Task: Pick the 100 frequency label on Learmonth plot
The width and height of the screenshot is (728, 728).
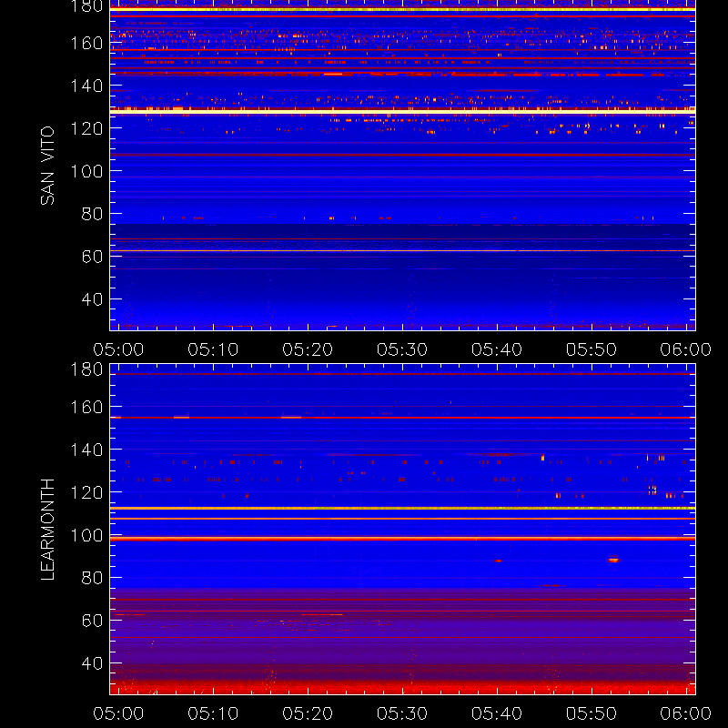Action: click(86, 535)
